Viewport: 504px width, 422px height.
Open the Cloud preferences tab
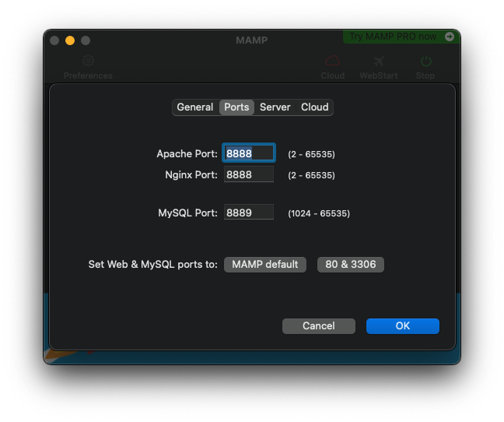(x=314, y=107)
